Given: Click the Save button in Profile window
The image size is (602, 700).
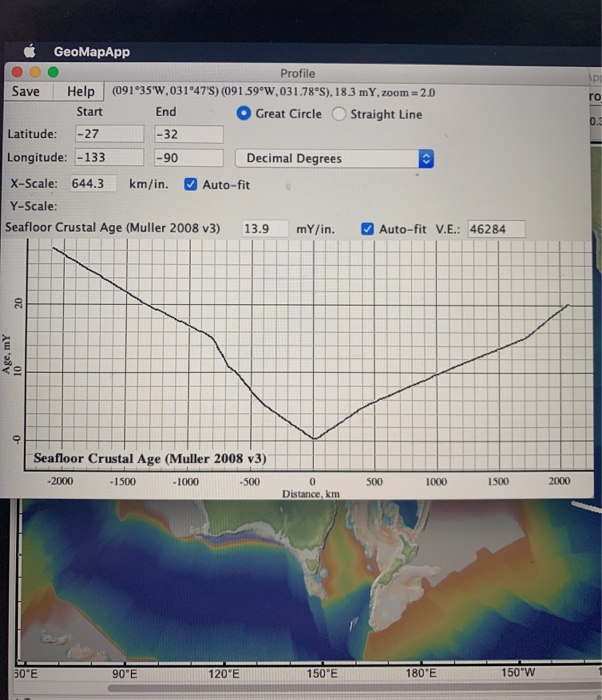Looking at the screenshot, I should [x=26, y=91].
